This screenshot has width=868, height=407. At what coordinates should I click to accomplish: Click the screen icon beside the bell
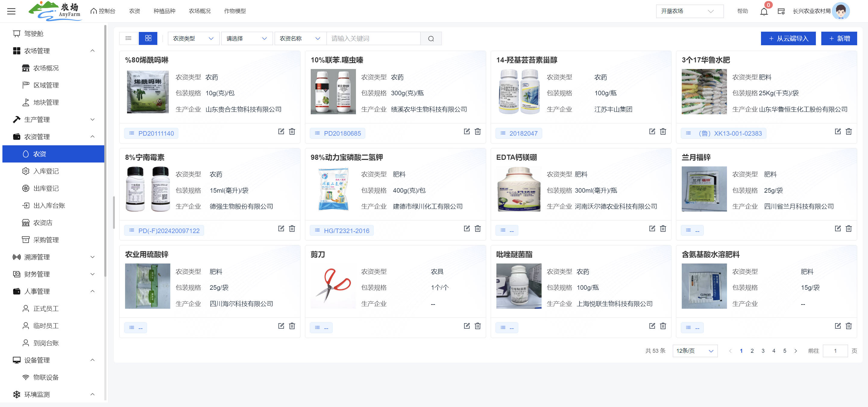click(781, 11)
